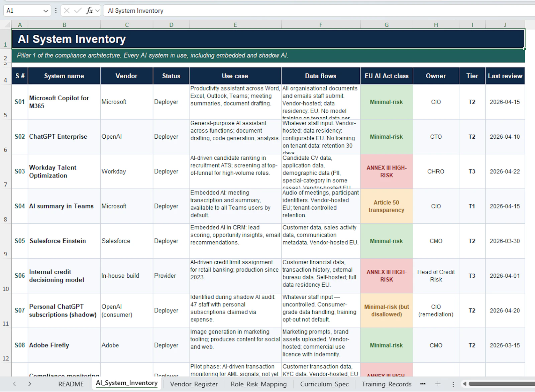Open the formula bar options dots
Viewport: 535px width, 392px height.
(x=56, y=11)
